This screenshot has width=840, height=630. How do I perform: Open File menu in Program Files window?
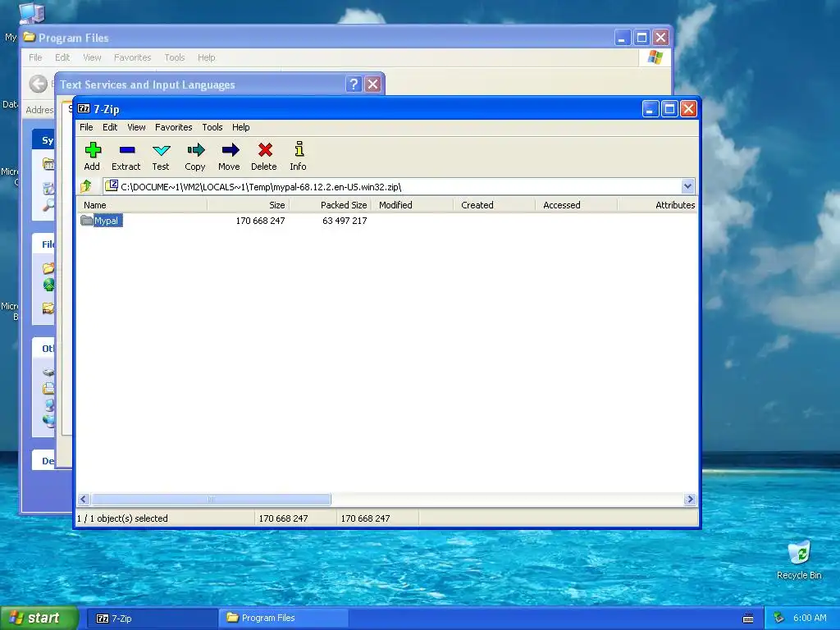pyautogui.click(x=35, y=57)
